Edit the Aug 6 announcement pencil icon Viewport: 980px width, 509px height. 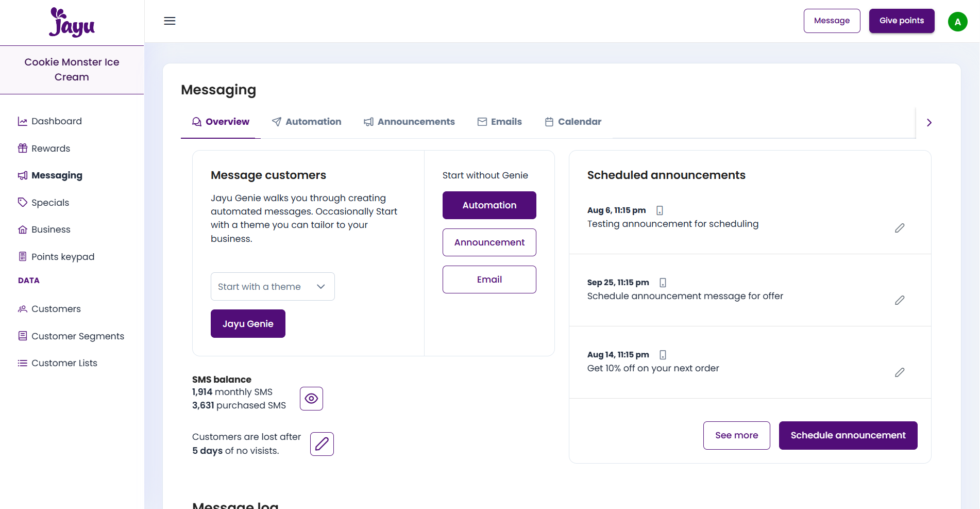[x=900, y=228]
